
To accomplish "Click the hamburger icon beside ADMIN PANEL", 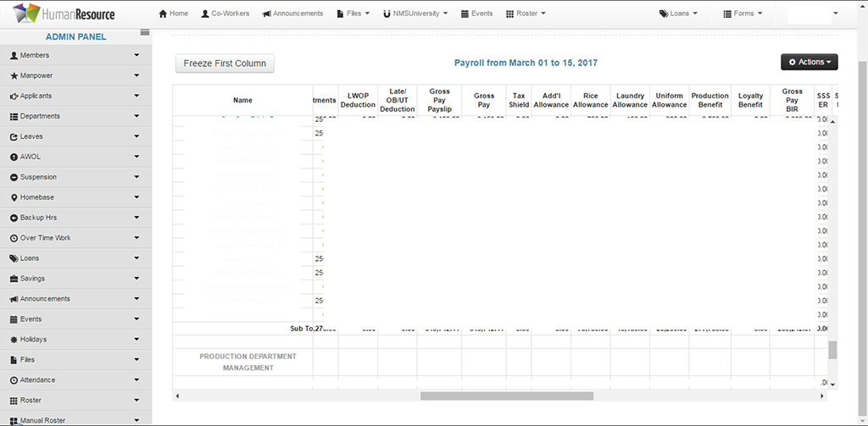I will point(145,32).
